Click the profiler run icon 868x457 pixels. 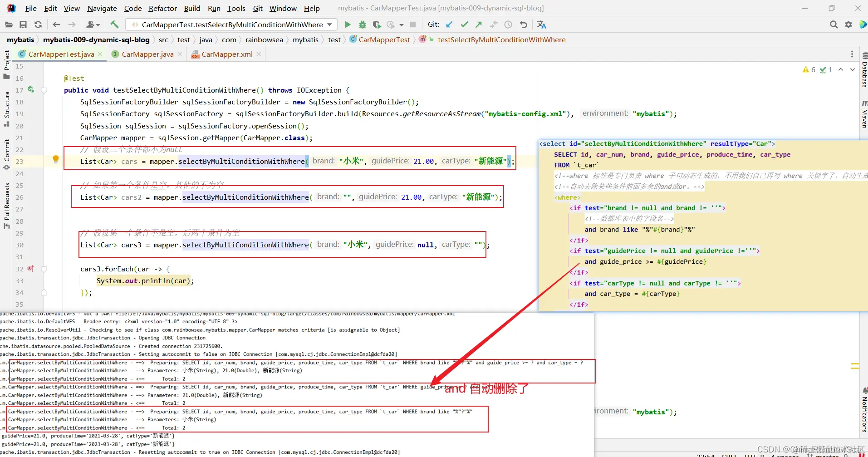(x=391, y=25)
